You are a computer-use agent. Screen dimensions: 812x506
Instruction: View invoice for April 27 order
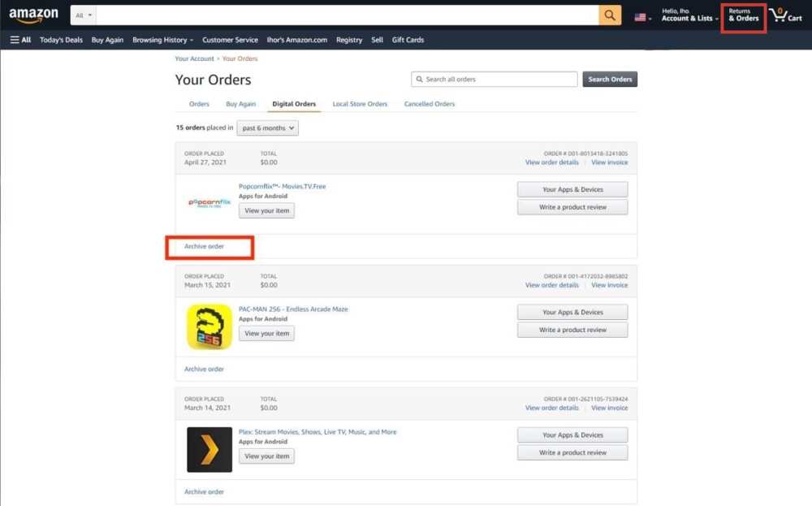click(610, 162)
